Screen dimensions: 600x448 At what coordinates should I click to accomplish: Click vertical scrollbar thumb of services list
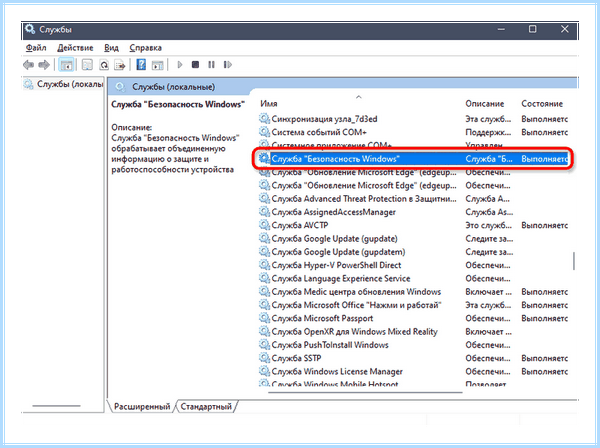(x=574, y=261)
